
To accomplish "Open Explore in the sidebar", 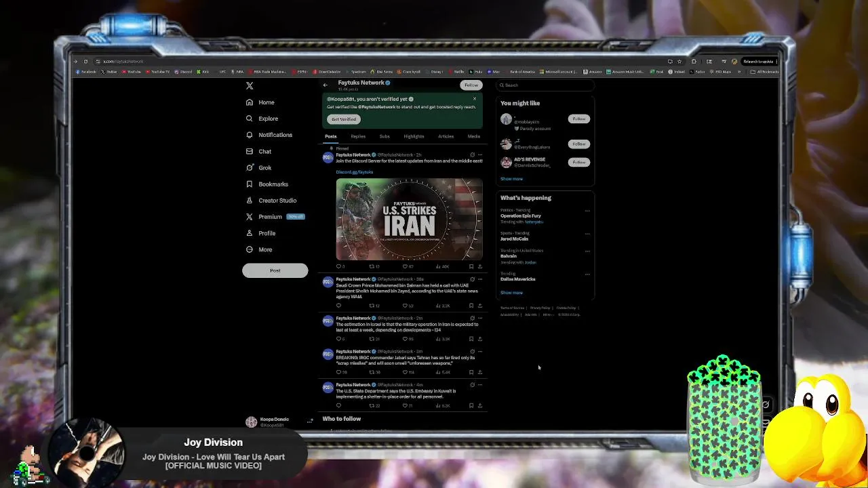I will point(262,119).
